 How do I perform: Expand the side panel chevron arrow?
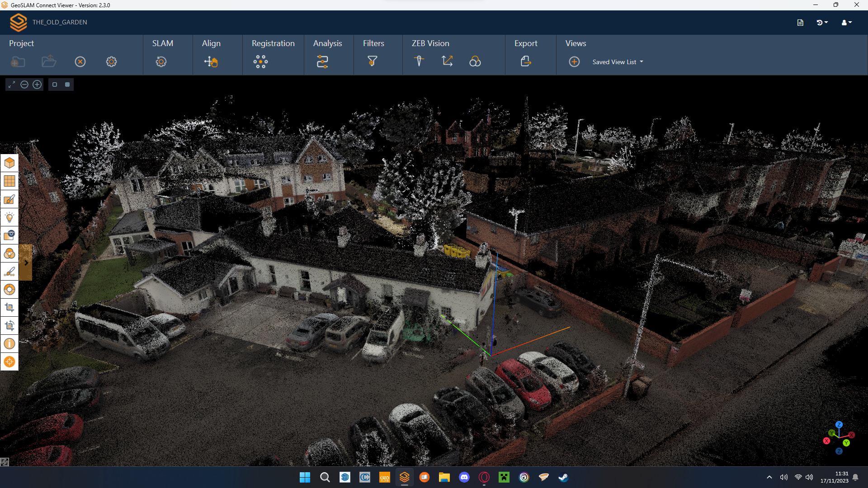26,263
